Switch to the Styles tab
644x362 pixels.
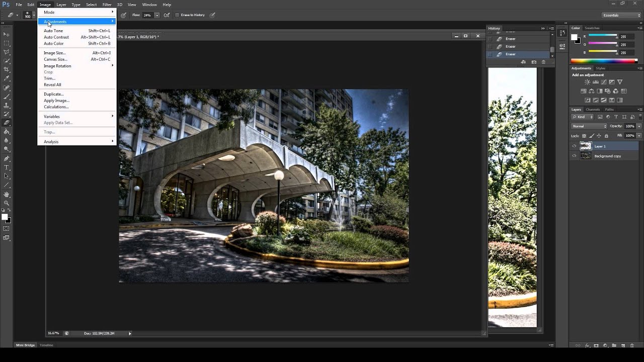(x=601, y=68)
